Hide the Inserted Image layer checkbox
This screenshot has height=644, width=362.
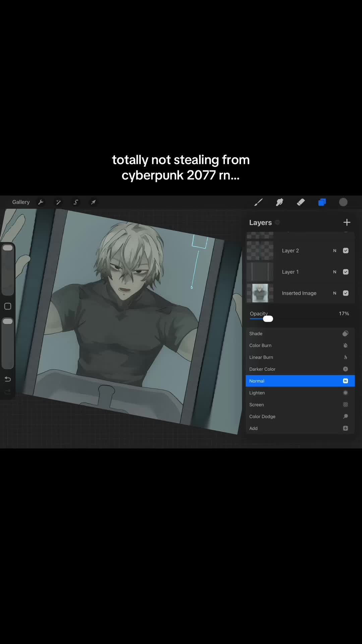pos(346,293)
